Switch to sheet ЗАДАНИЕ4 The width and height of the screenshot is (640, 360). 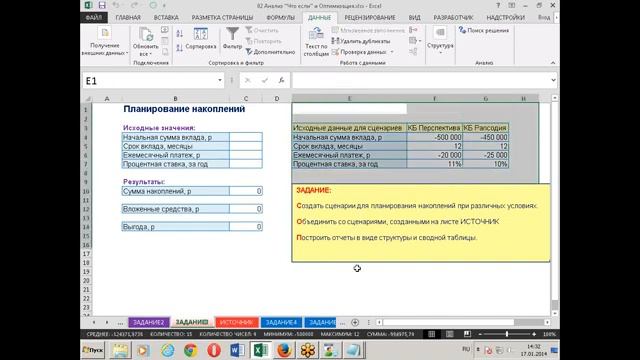pyautogui.click(x=281, y=322)
